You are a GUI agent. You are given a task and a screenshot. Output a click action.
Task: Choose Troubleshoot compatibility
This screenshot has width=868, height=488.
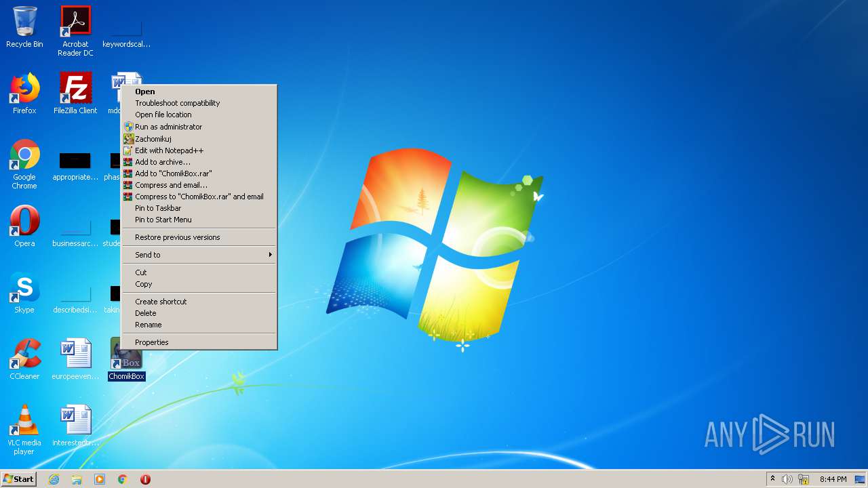[x=199, y=103]
